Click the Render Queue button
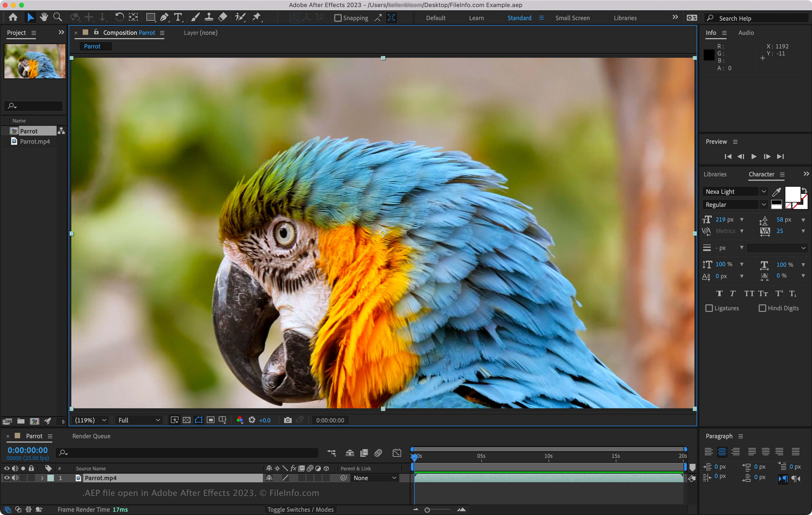The width and height of the screenshot is (812, 515). 91,436
